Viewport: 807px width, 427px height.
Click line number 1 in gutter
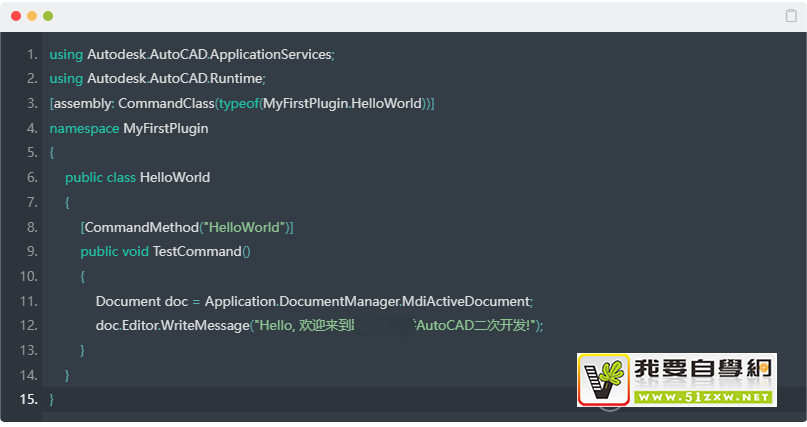33,54
